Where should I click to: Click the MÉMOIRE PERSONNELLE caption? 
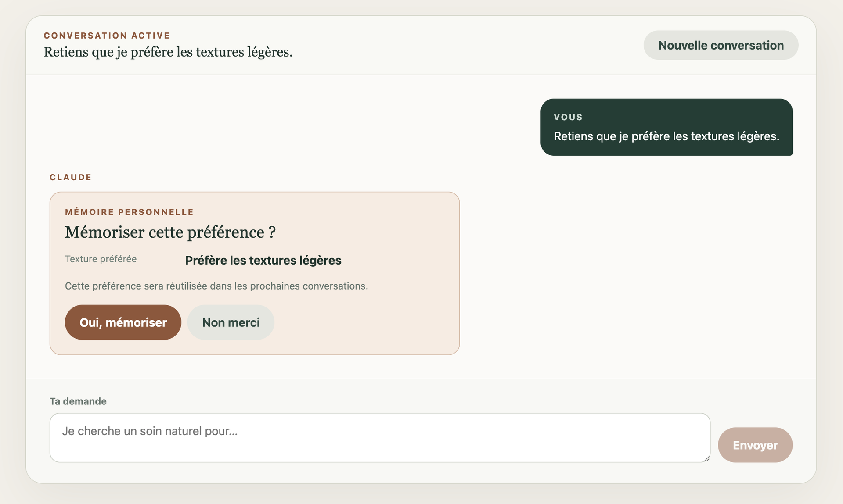click(x=129, y=212)
